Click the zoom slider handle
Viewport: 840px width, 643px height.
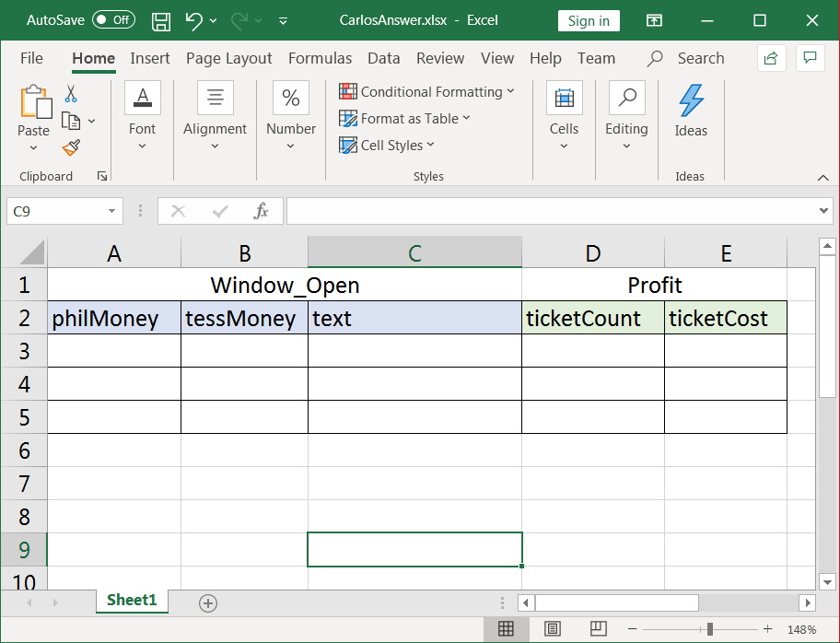[x=710, y=628]
